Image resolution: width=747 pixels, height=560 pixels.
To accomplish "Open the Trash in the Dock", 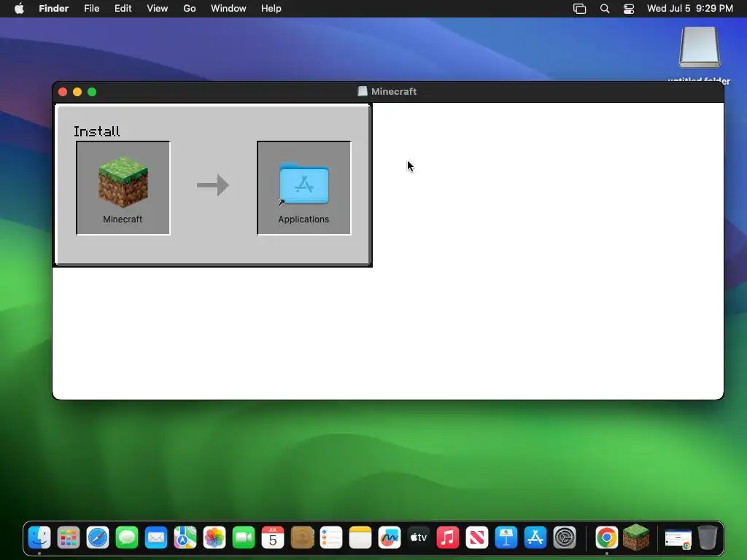I will coord(708,537).
